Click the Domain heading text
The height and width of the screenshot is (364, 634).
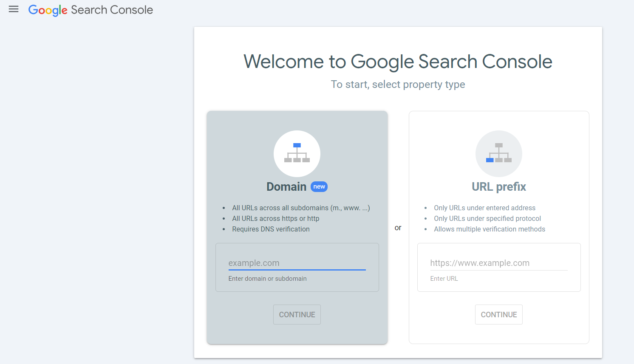tap(286, 187)
